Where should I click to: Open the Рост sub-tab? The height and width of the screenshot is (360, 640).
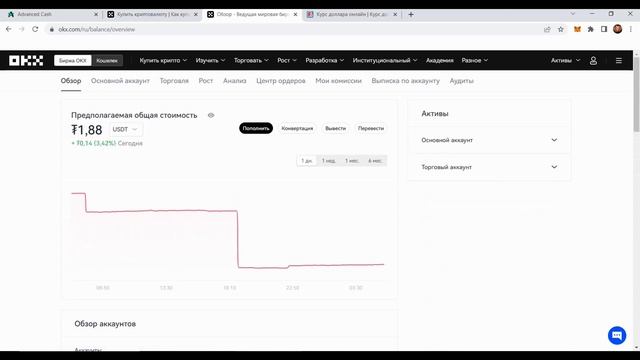tap(206, 81)
